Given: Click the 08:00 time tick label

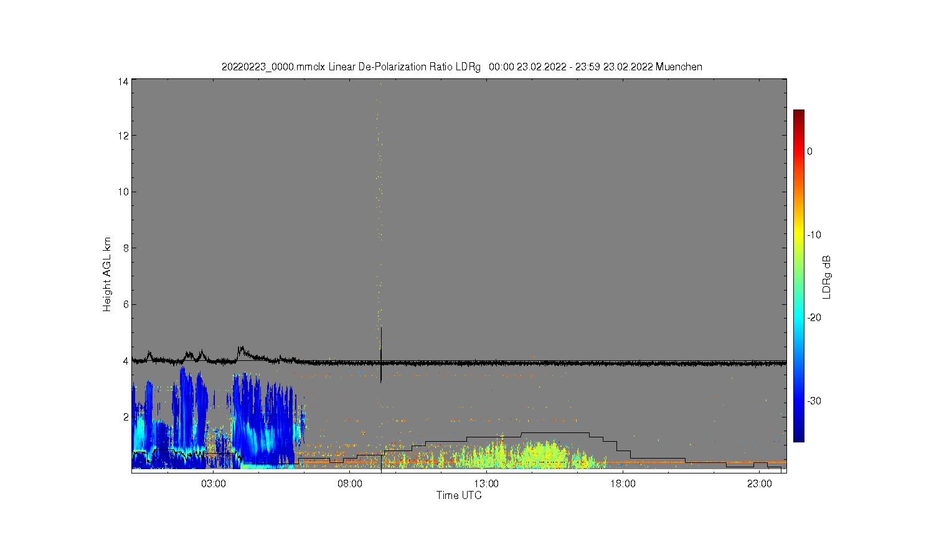Looking at the screenshot, I should 350,483.
